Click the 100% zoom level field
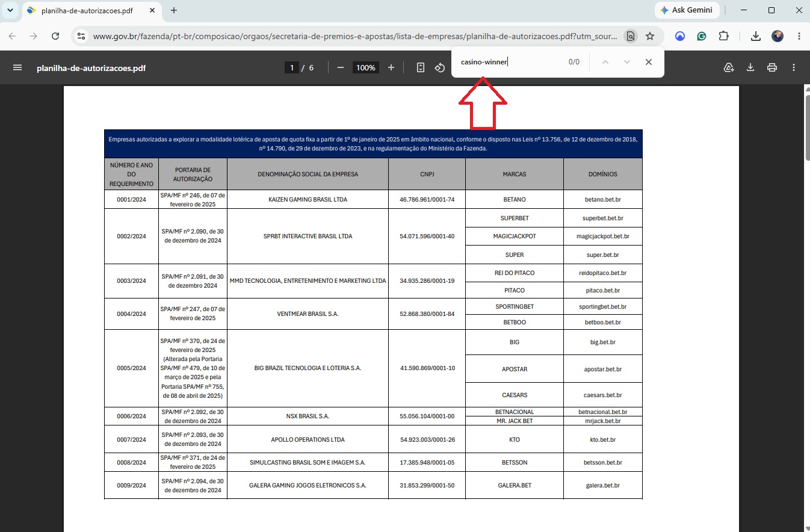This screenshot has height=532, width=810. (366, 67)
